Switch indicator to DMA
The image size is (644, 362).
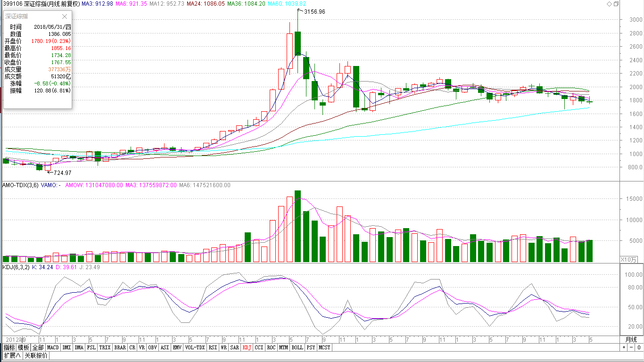coord(79,347)
